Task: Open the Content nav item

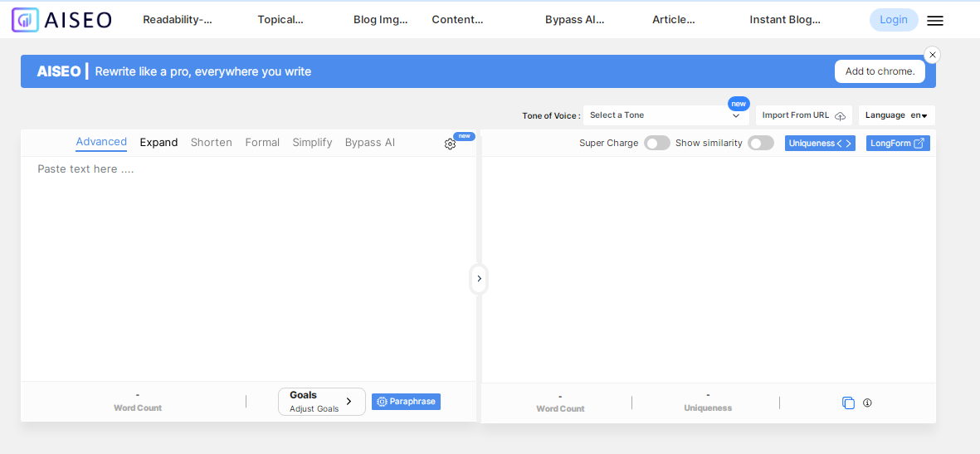Action: pyautogui.click(x=457, y=19)
